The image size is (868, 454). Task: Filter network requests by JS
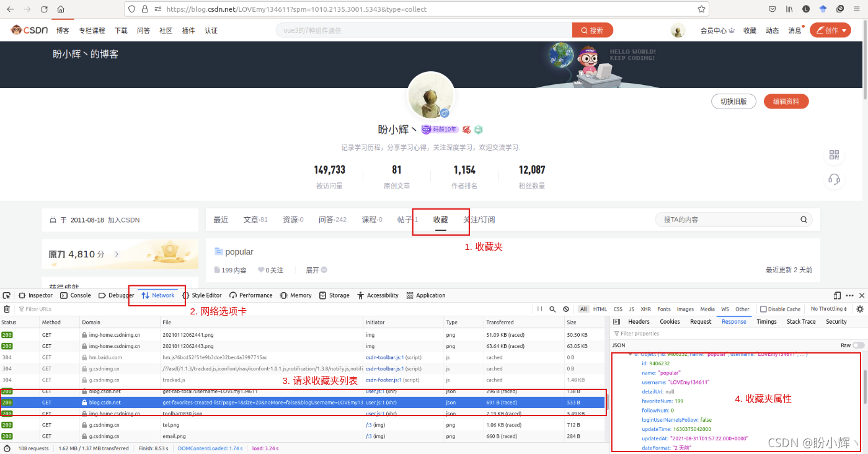632,309
